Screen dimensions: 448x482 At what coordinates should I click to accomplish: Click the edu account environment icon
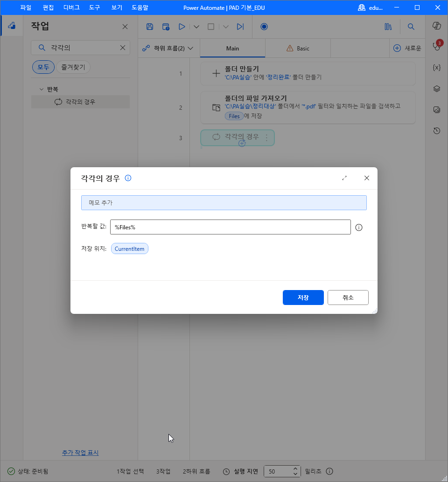362,7
